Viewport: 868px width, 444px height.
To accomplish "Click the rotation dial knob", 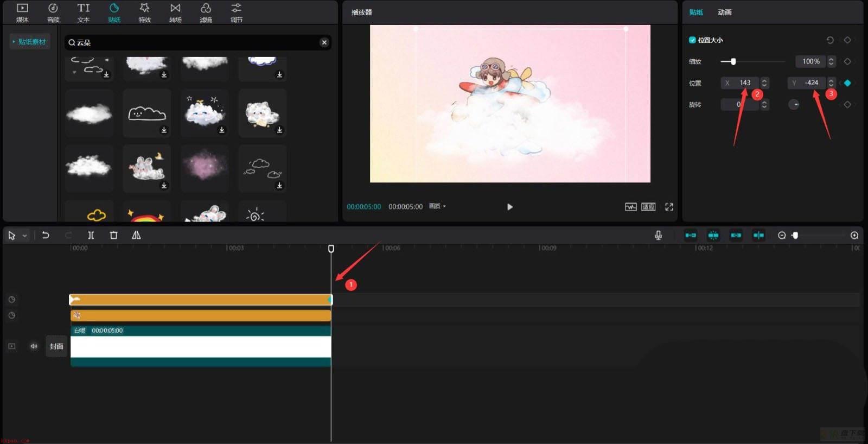I will point(794,104).
